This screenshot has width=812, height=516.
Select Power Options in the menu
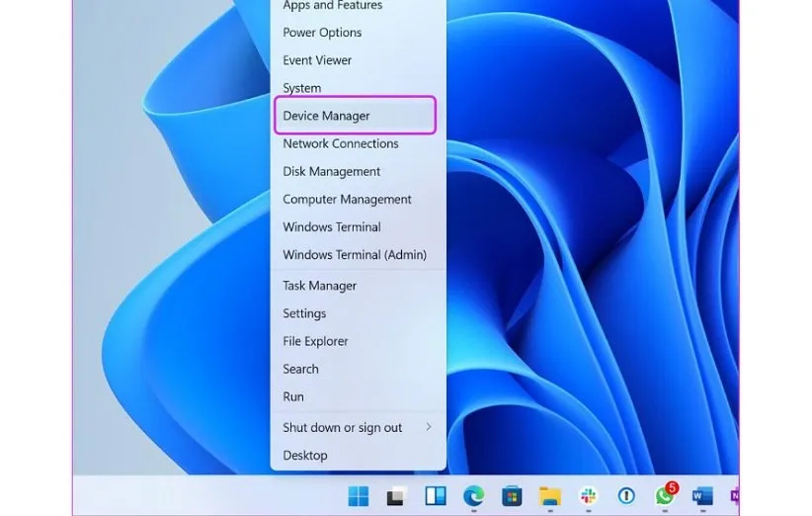322,33
